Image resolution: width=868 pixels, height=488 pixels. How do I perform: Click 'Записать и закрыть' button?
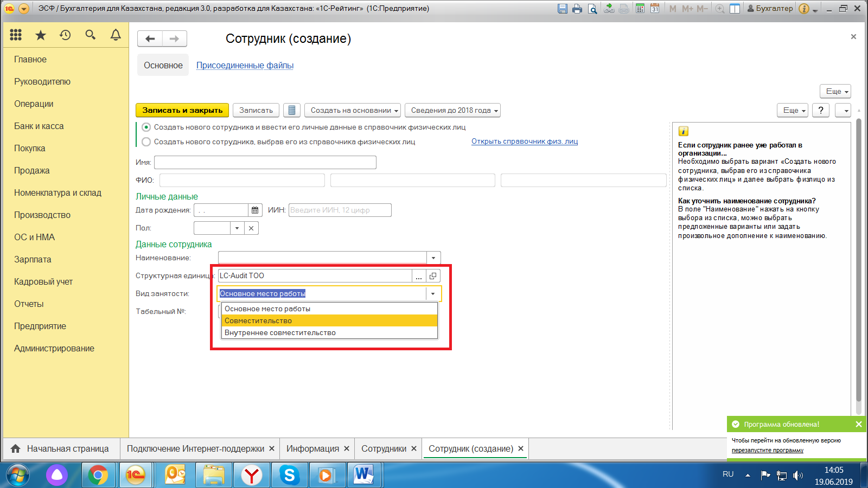182,110
